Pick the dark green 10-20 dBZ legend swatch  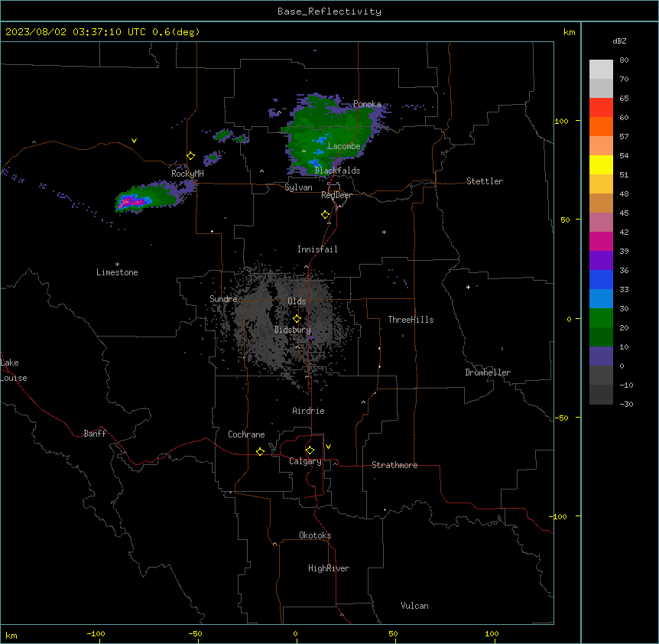click(x=601, y=337)
